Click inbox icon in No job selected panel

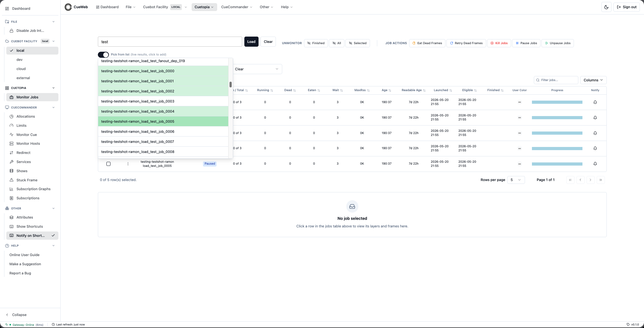coord(352,207)
